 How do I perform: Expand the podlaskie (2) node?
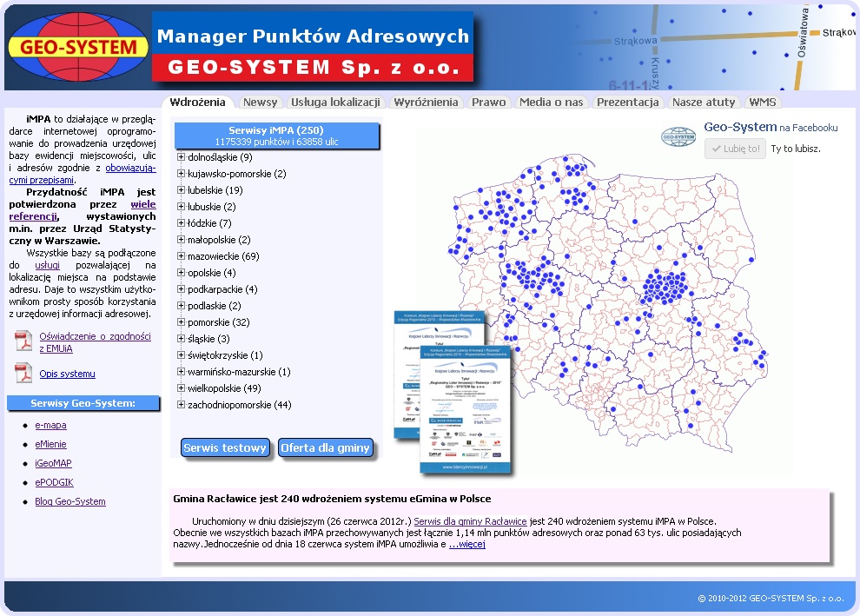tap(181, 305)
